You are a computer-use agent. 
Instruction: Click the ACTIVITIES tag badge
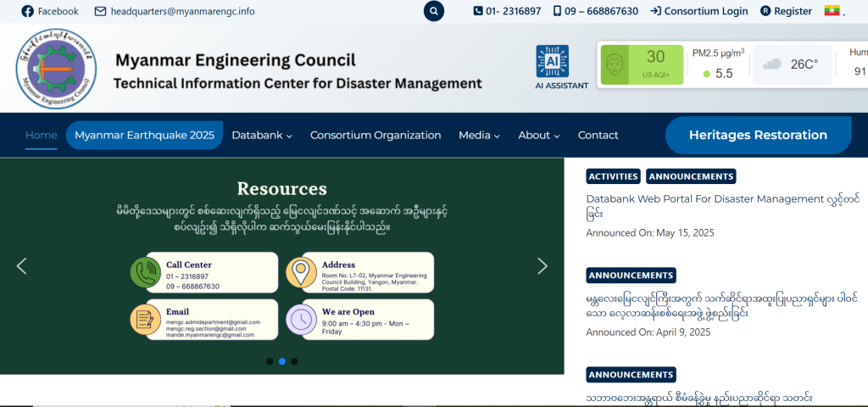(x=614, y=176)
